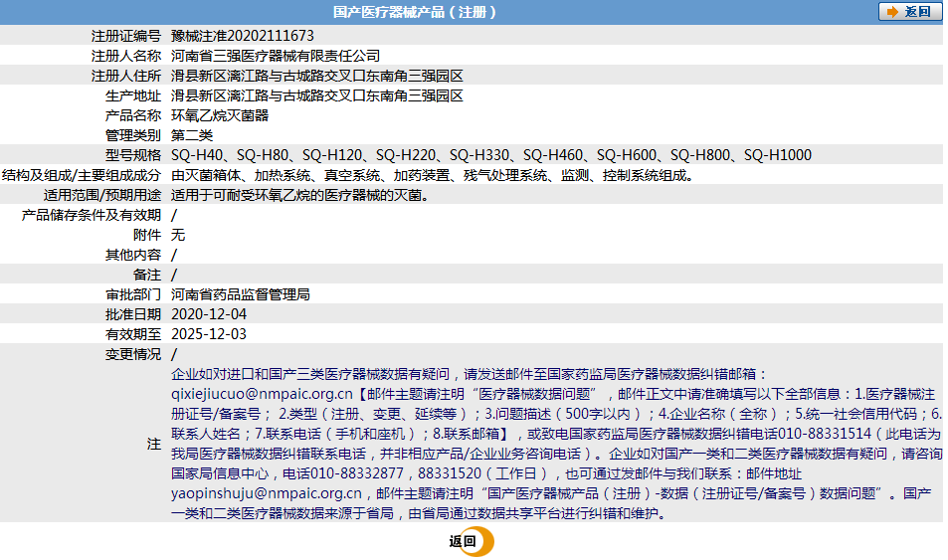The width and height of the screenshot is (948, 560).
Task: Click phone number 010-88331514 in note
Action: point(825,434)
